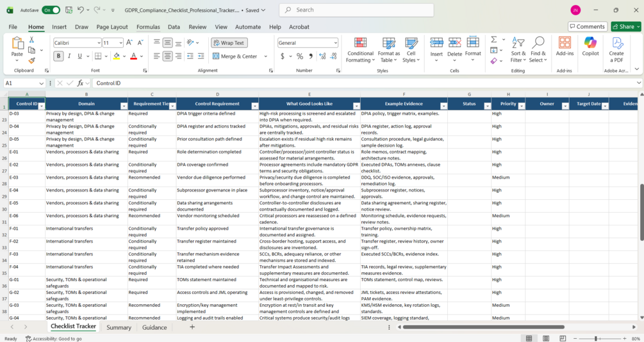Open the Merge & Center dropdown arrow
Image resolution: width=644 pixels, height=342 pixels.
click(x=266, y=56)
